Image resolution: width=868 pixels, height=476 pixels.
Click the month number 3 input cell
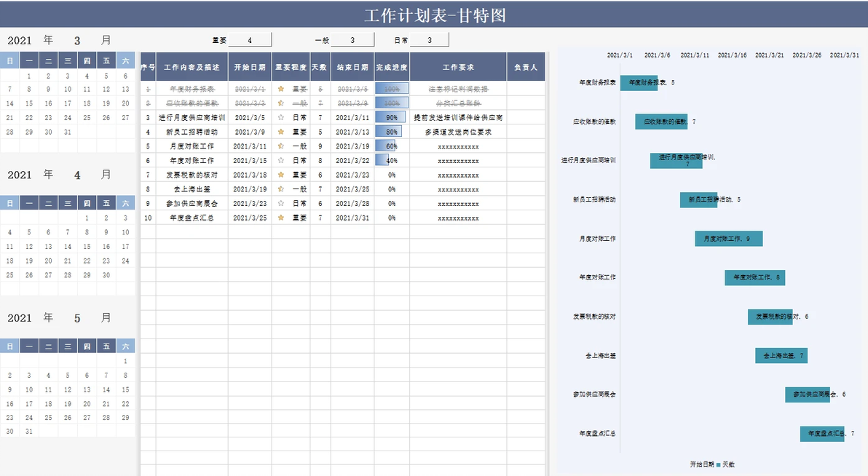(x=77, y=41)
